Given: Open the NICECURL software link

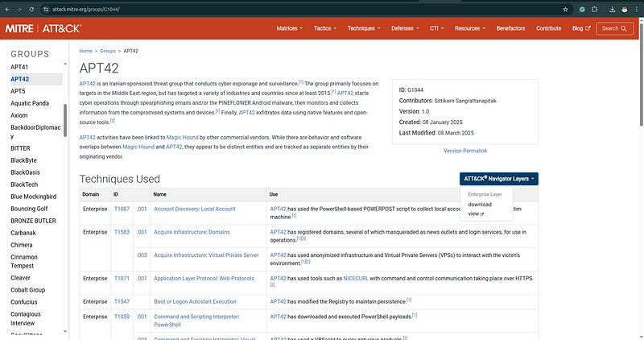Looking at the screenshot, I should pyautogui.click(x=356, y=278).
